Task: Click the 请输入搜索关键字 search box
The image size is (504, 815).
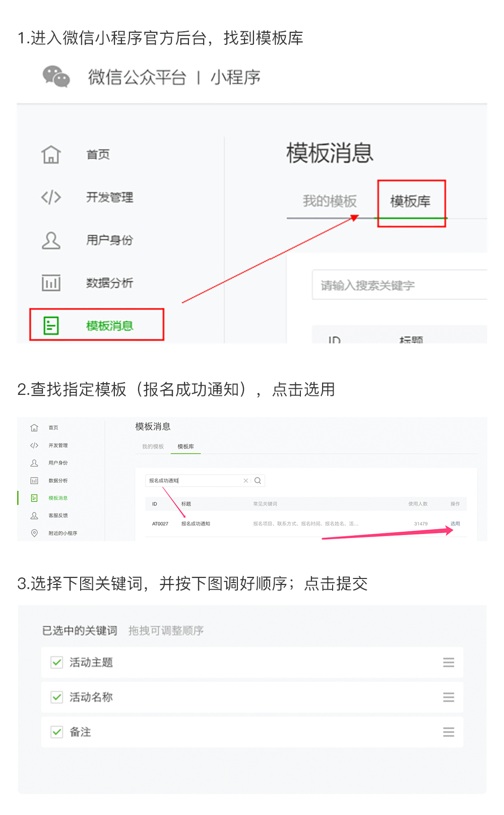Action: click(x=398, y=285)
